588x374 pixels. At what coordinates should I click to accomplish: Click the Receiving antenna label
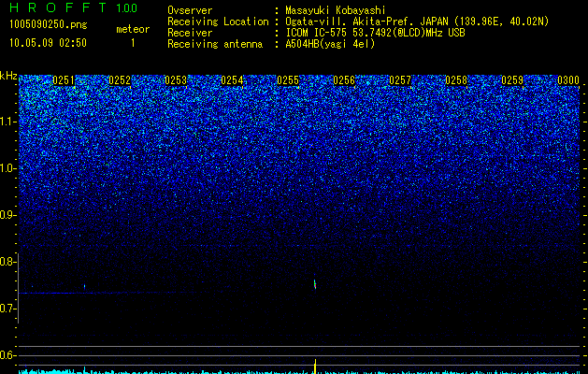click(x=215, y=44)
